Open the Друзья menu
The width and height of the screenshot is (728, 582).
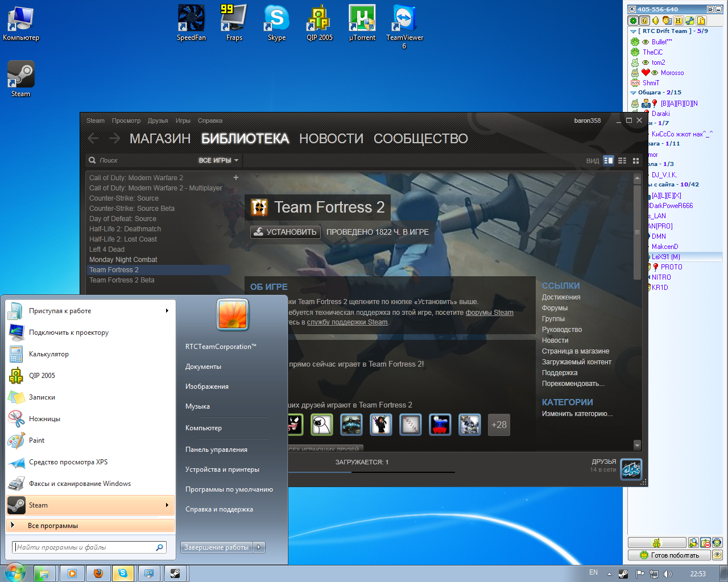[158, 120]
